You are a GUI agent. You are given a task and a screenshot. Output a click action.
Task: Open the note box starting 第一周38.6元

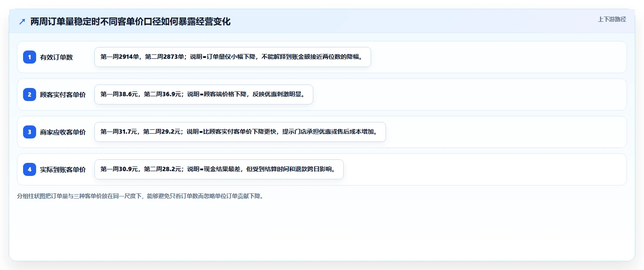tap(204, 94)
